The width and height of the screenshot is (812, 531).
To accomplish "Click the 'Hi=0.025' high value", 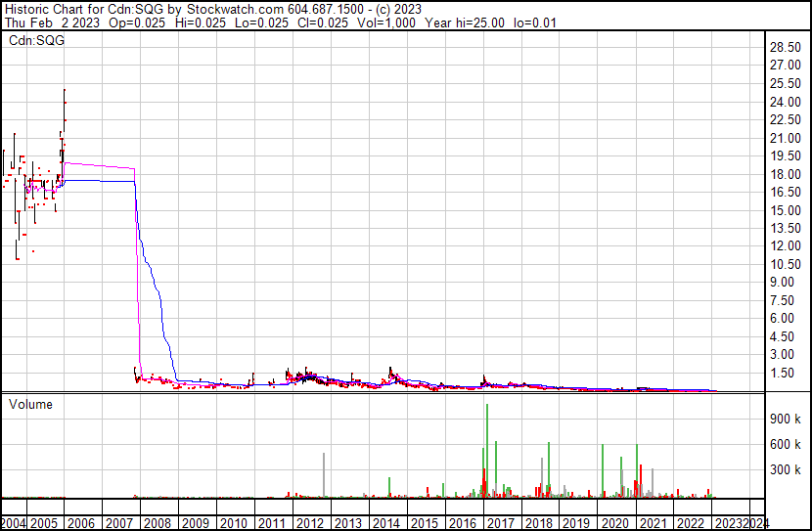I will tap(200, 22).
